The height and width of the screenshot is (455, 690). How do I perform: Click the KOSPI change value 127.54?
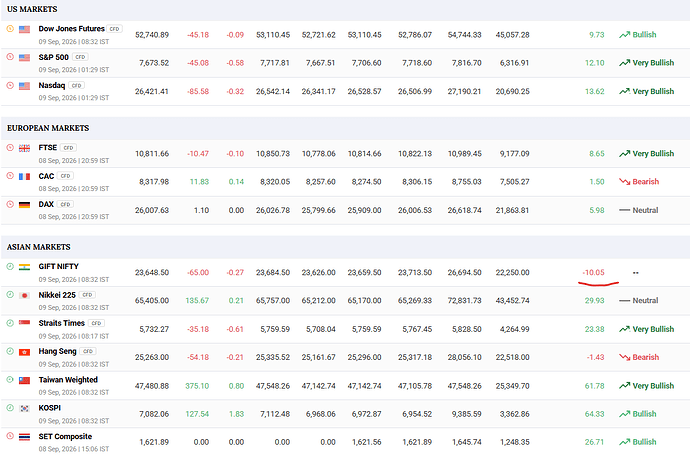pos(197,414)
